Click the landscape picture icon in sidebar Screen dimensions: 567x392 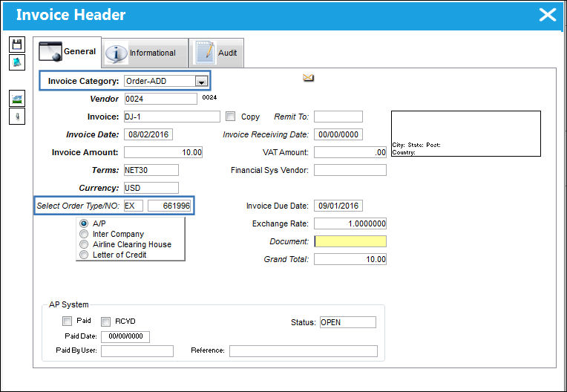click(17, 98)
